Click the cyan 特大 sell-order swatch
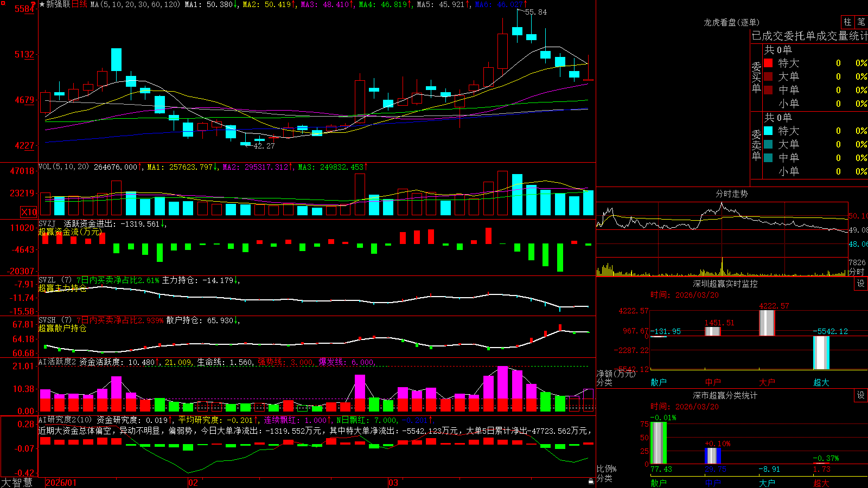Image resolution: width=868 pixels, height=488 pixels. tap(768, 131)
